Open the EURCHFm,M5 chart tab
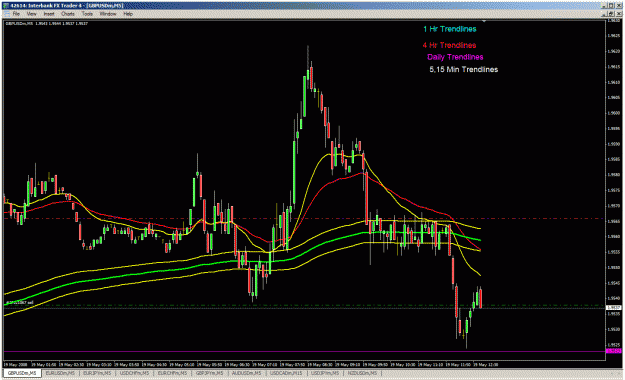 [172, 373]
